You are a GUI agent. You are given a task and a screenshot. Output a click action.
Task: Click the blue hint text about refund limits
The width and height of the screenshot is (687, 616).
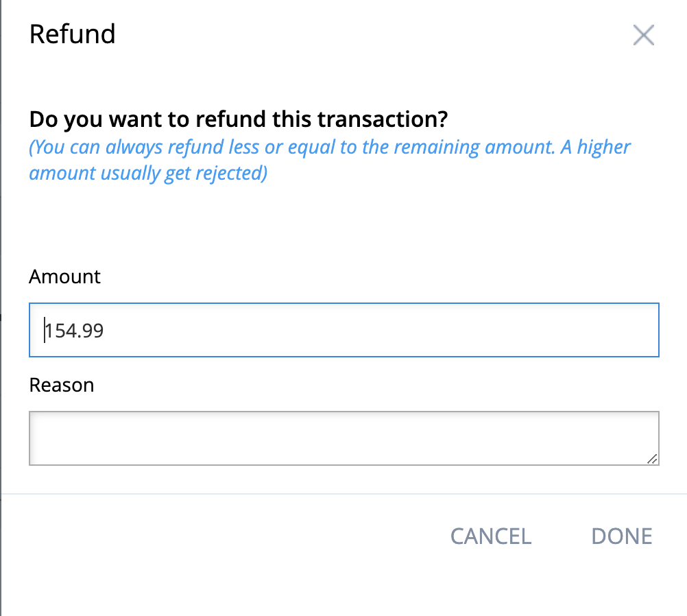[x=329, y=159]
